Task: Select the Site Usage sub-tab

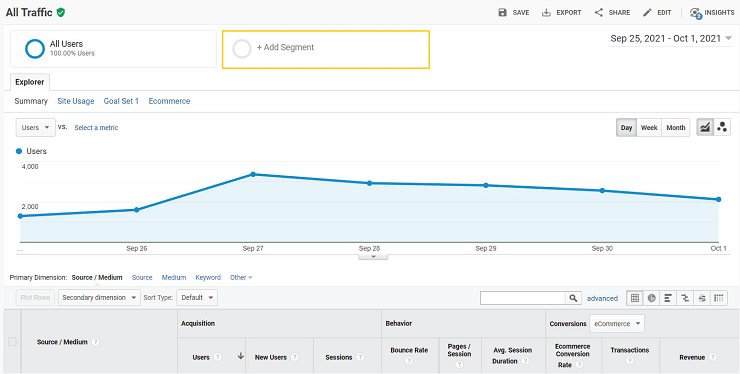Action: point(76,101)
